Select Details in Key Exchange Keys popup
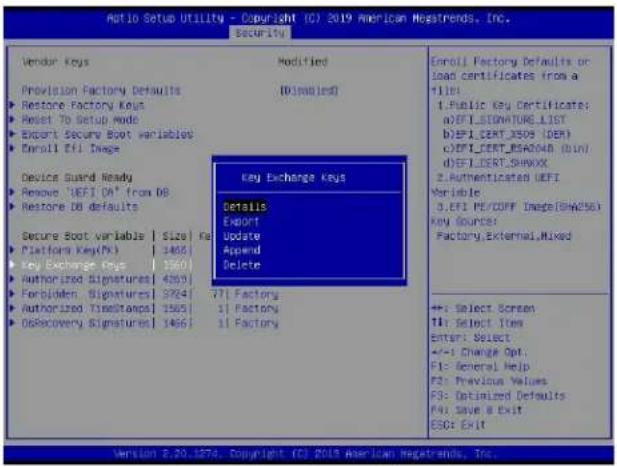 click(x=245, y=207)
